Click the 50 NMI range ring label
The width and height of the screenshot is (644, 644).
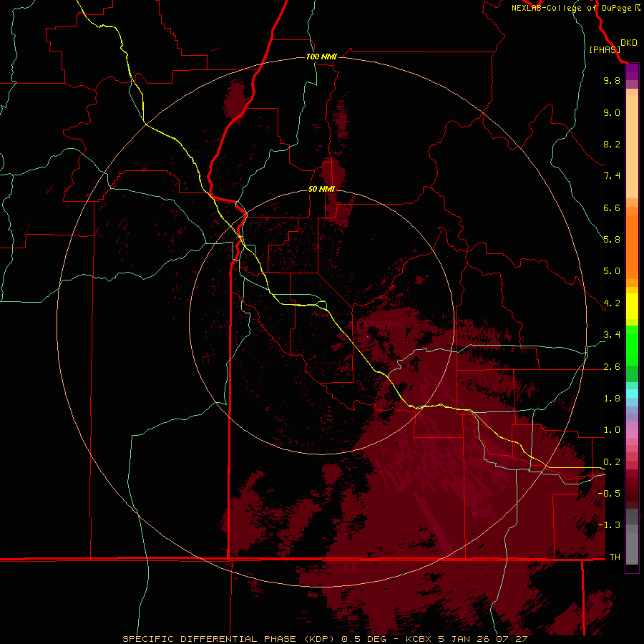(321, 189)
